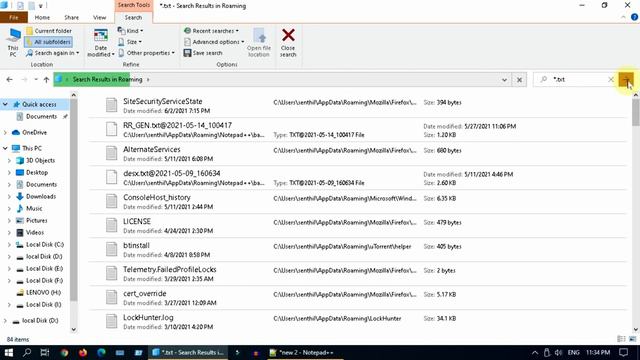
Task: Collapse the This PC tree node
Action: (x=5, y=149)
